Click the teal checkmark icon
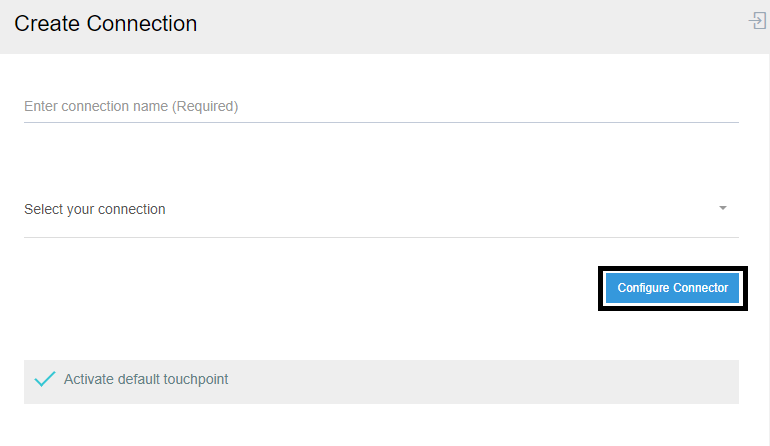The image size is (770, 446). tap(44, 380)
